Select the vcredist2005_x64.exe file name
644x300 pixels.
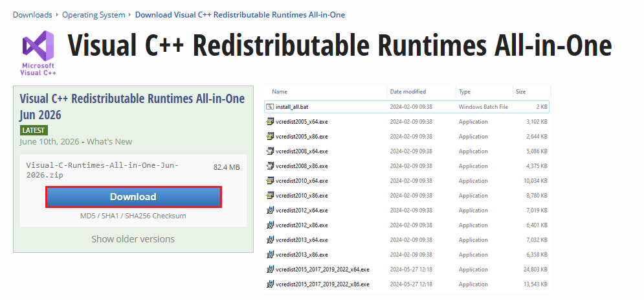(x=302, y=122)
